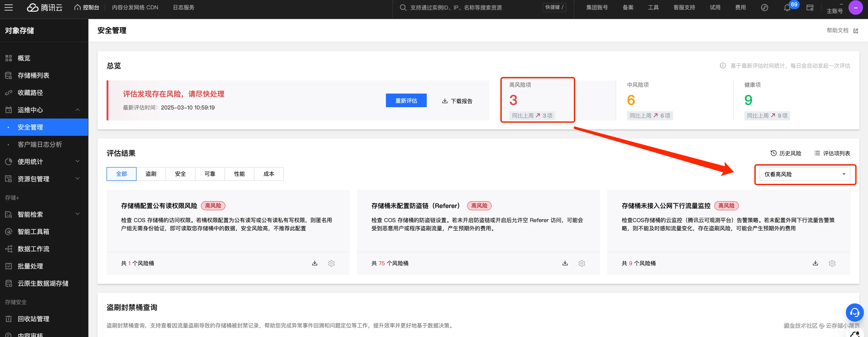Expand the 使用统计 sidebar section
The image size is (868, 337).
78,162
